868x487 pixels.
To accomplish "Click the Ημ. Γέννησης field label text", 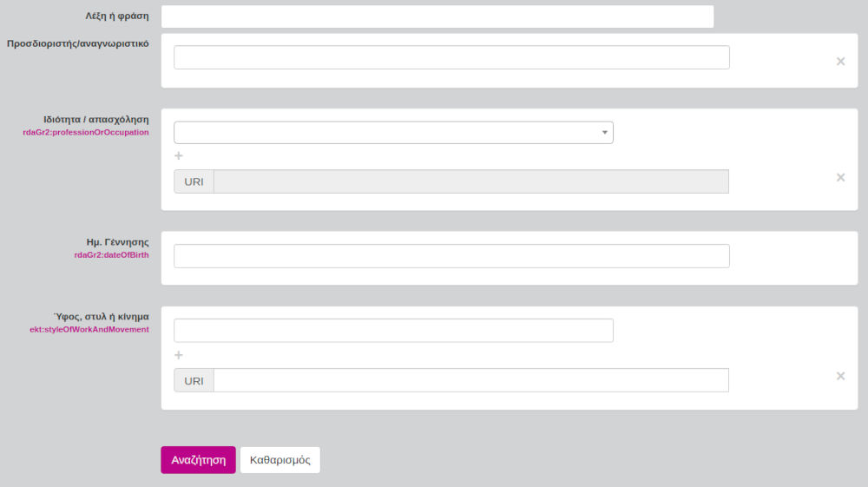I will tap(112, 242).
